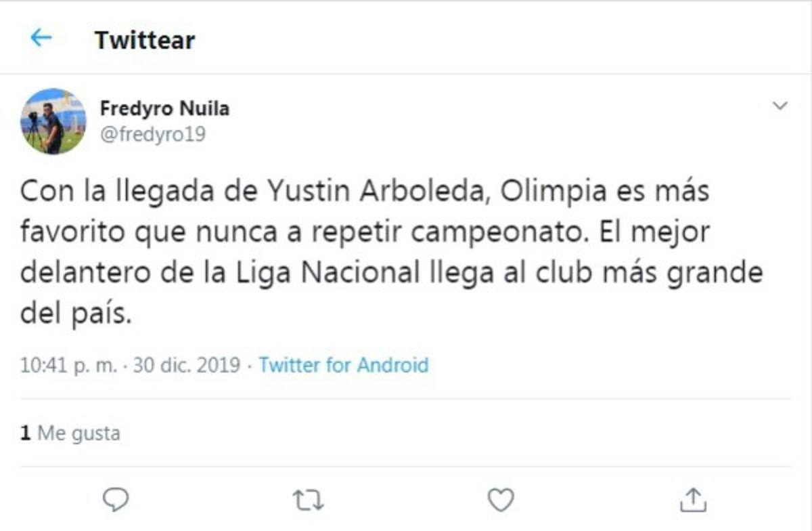Reply to Fredyro Nuila's tweet

tap(116, 500)
